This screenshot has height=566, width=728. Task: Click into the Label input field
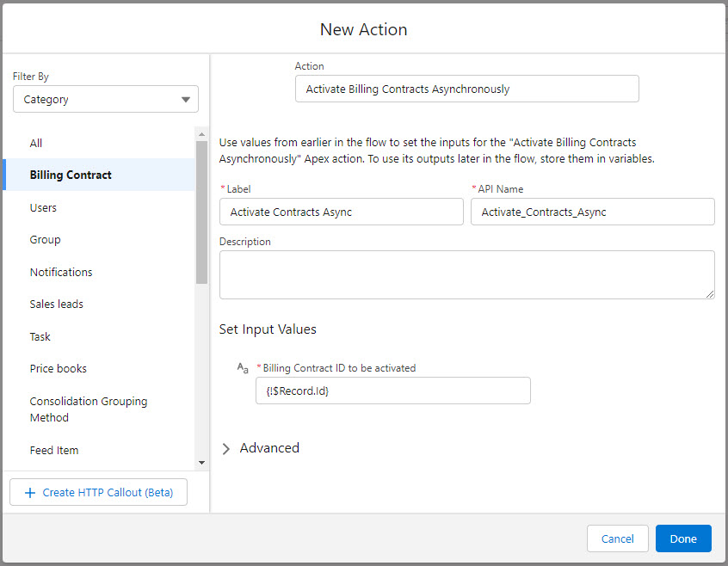coord(341,212)
